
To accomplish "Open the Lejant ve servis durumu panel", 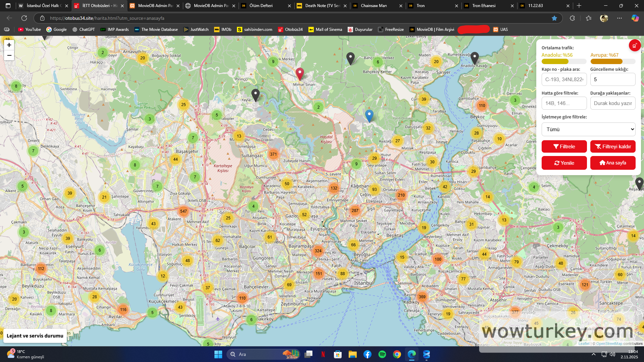I will [35, 336].
